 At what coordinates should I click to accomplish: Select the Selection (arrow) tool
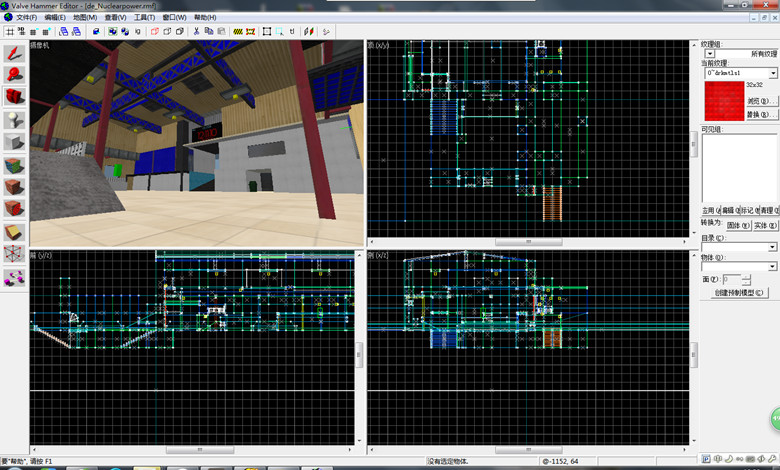tap(14, 53)
